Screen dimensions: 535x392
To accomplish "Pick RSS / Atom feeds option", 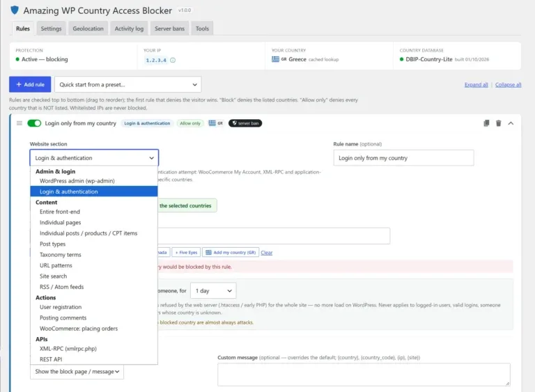I will (x=94, y=287).
